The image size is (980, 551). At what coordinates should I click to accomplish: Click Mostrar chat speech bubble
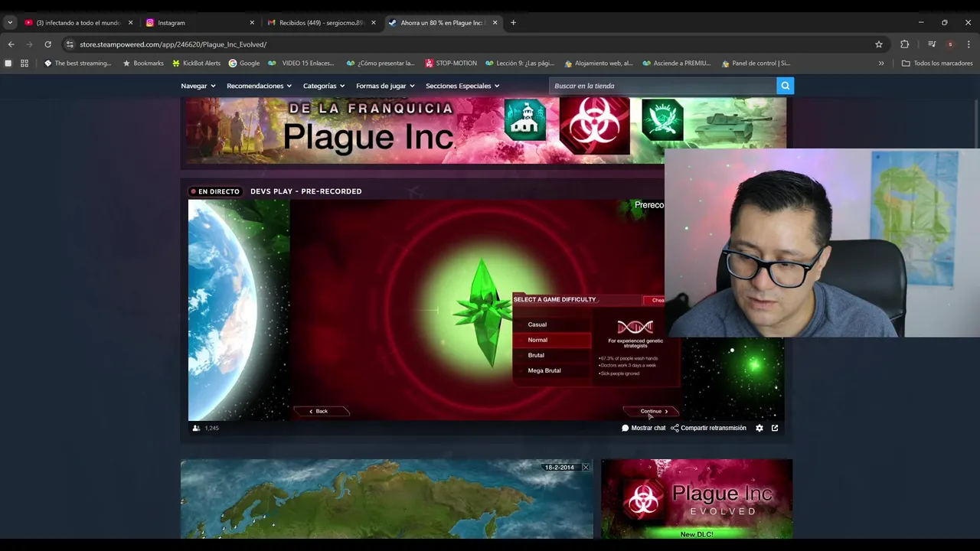click(643, 428)
